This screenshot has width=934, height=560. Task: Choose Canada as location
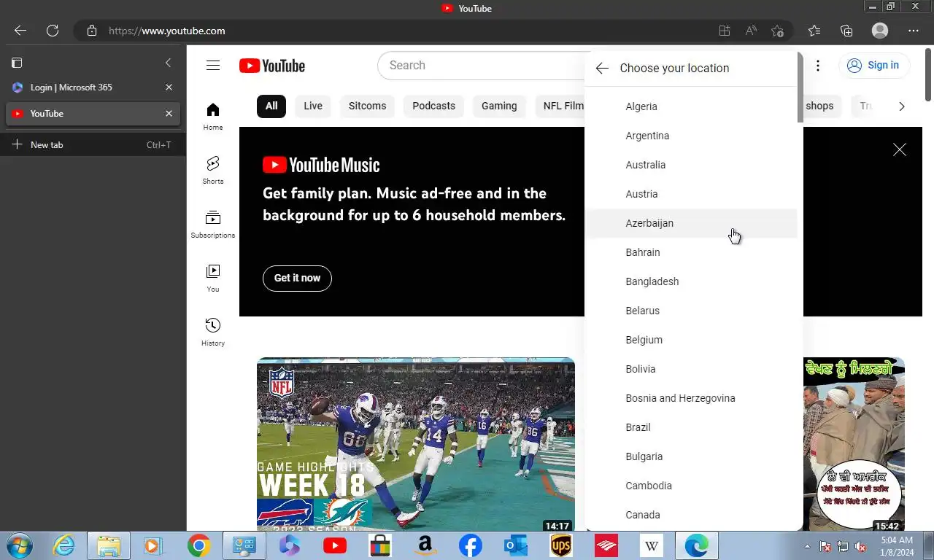pos(691,515)
